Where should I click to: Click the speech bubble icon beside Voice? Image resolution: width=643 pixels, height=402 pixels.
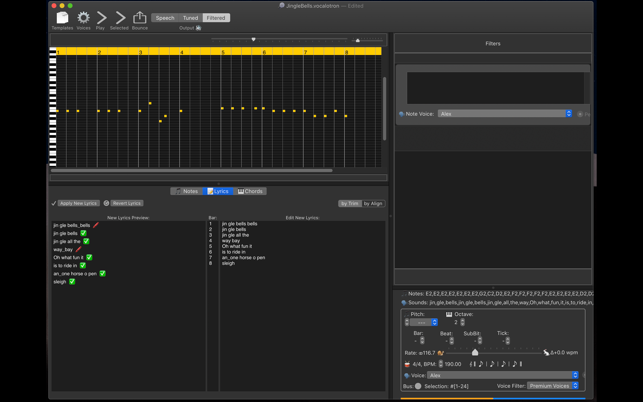tap(407, 375)
